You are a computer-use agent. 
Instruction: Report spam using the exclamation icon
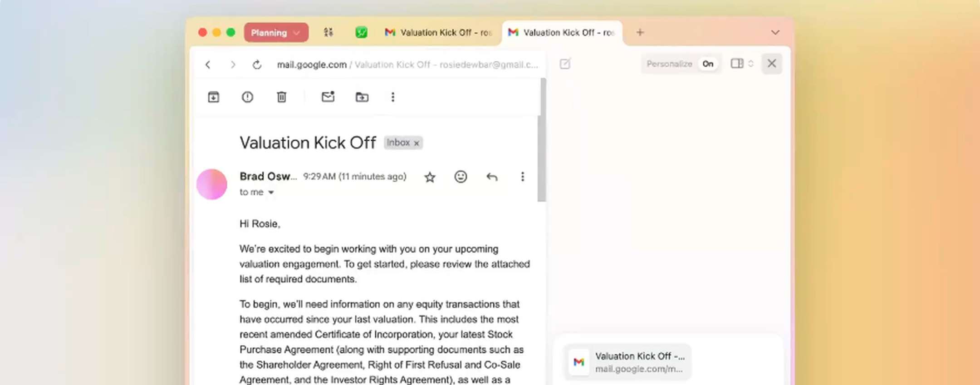[x=247, y=97]
